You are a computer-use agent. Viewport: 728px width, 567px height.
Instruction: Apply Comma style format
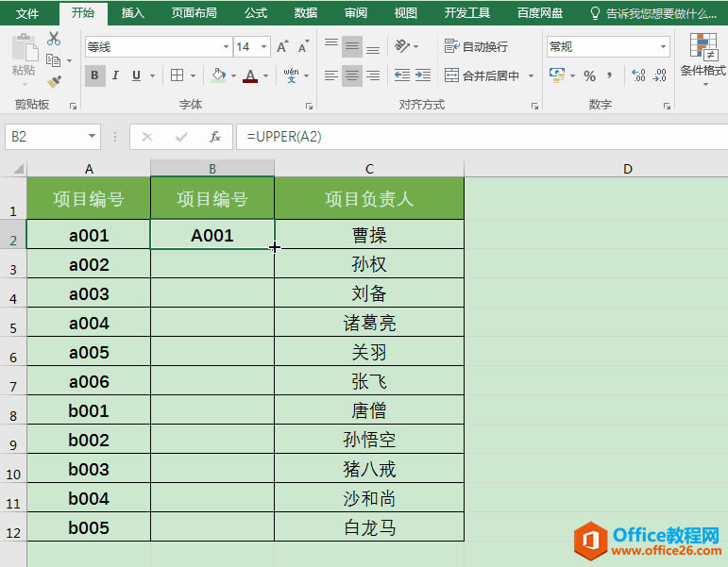tap(610, 75)
